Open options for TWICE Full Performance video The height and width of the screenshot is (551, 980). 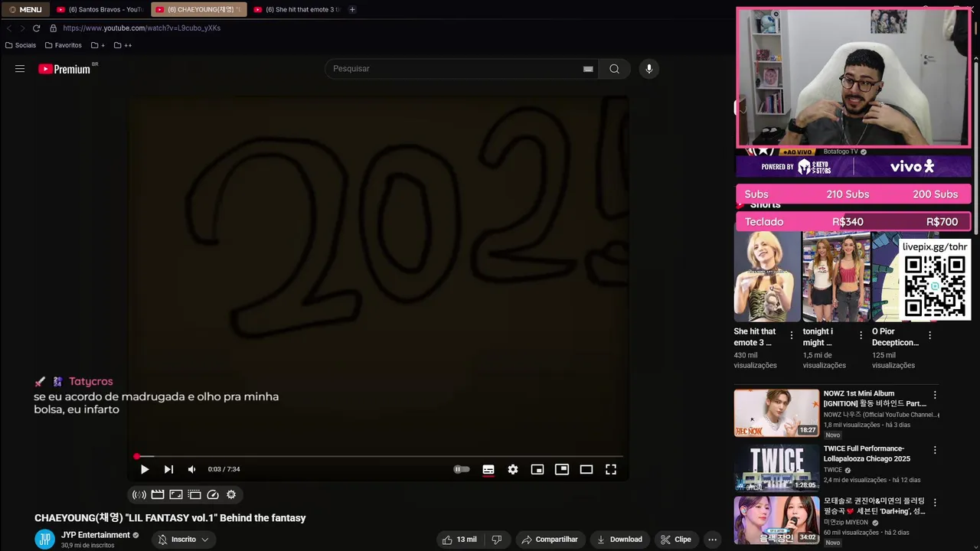tap(934, 450)
